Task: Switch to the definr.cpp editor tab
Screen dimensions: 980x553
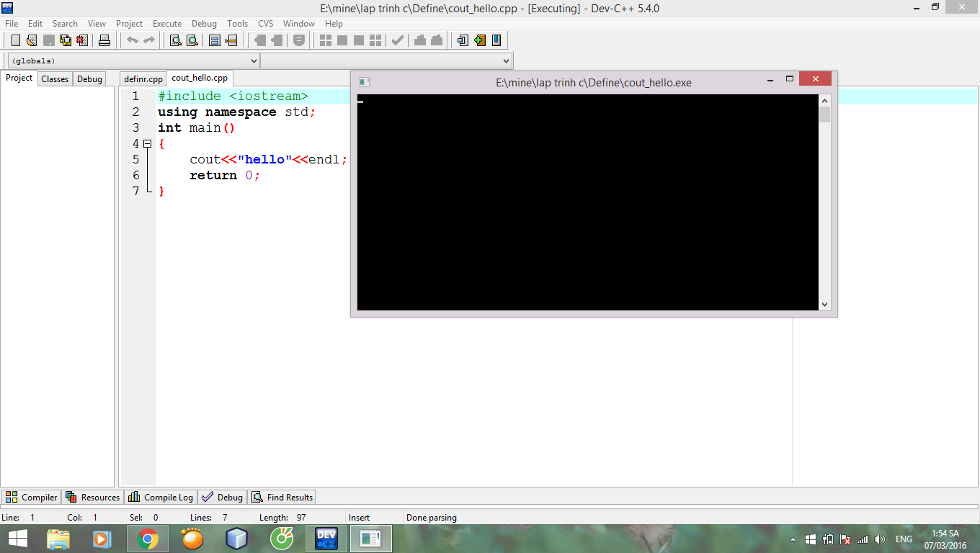Action: point(143,79)
